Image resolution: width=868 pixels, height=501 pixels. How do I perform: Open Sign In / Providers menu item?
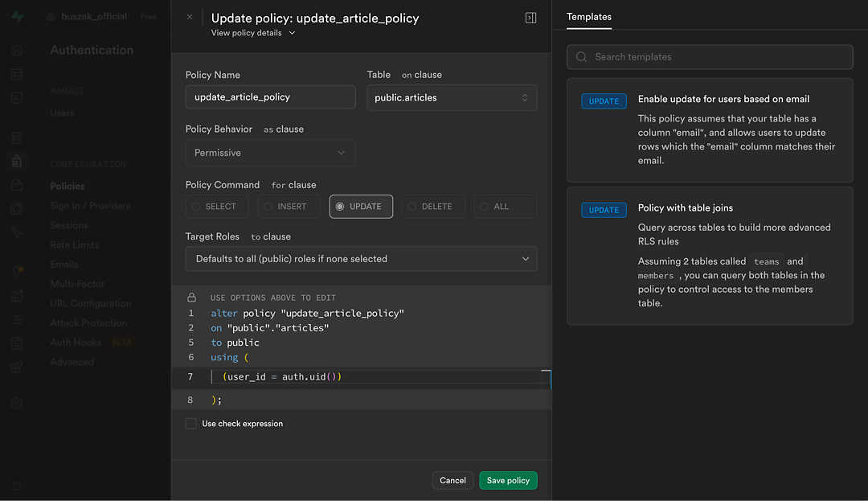(90, 206)
